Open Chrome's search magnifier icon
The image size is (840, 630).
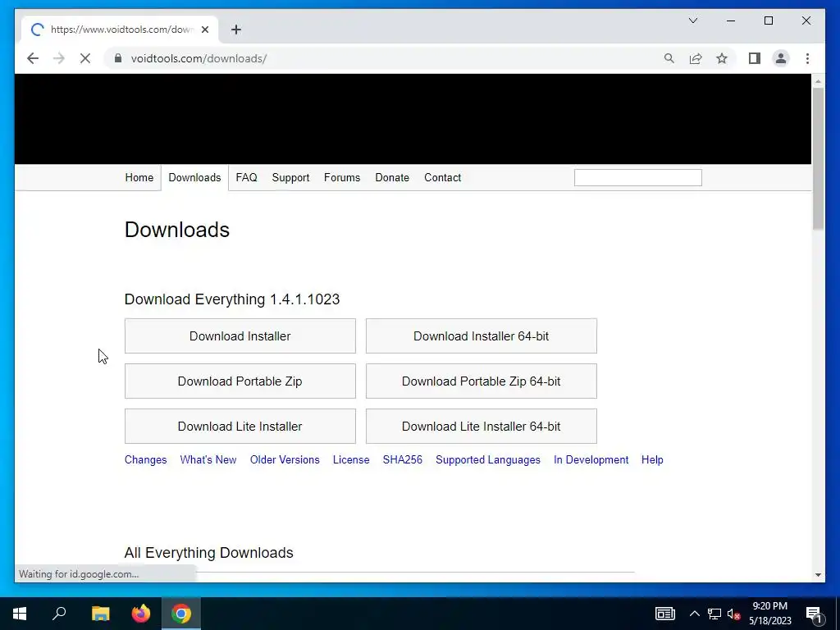[x=669, y=58]
